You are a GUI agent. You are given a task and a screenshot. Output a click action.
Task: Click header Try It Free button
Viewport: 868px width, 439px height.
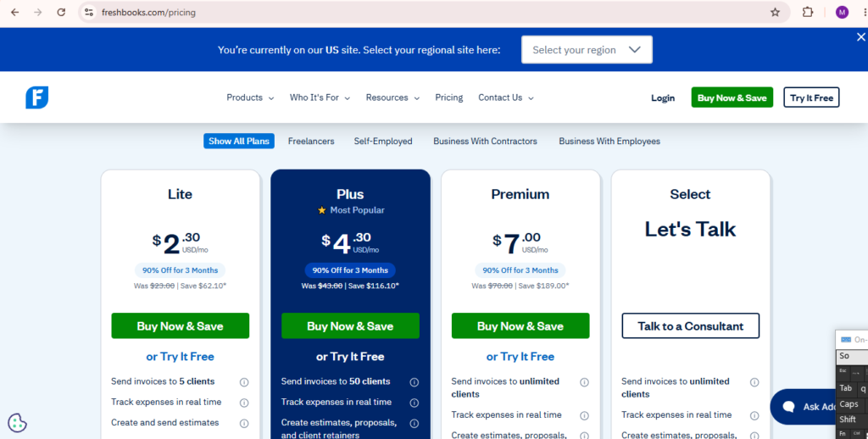pyautogui.click(x=811, y=97)
